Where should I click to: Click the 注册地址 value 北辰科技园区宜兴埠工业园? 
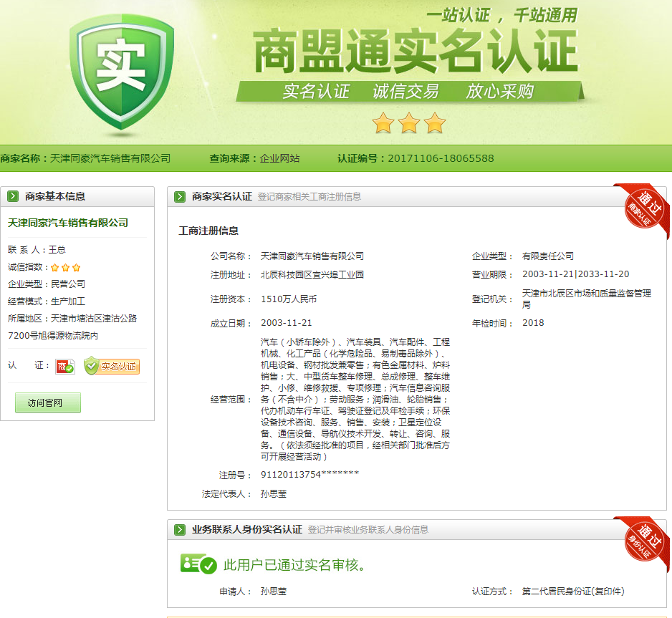tap(312, 274)
